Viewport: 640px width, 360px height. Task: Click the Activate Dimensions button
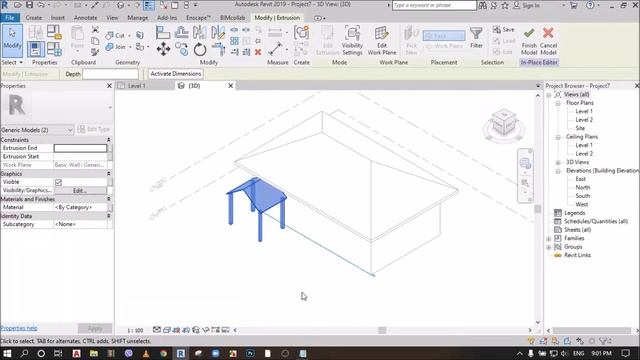(176, 74)
